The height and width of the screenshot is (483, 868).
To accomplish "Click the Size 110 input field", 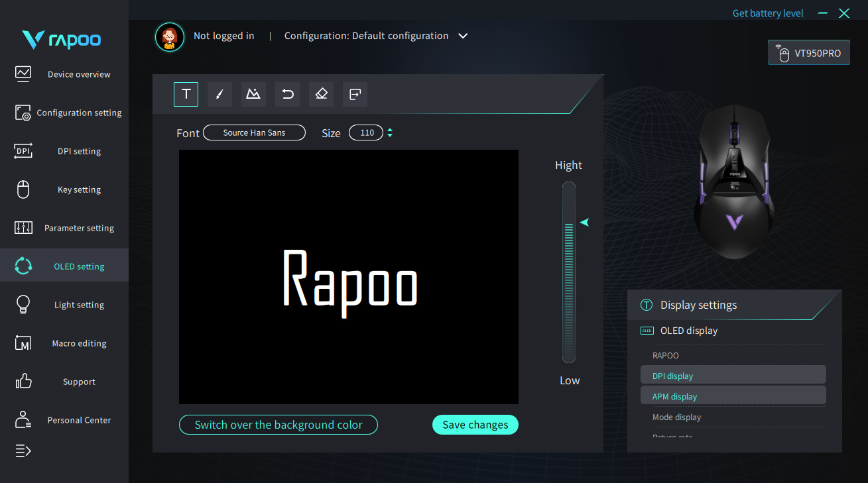I will coord(366,133).
